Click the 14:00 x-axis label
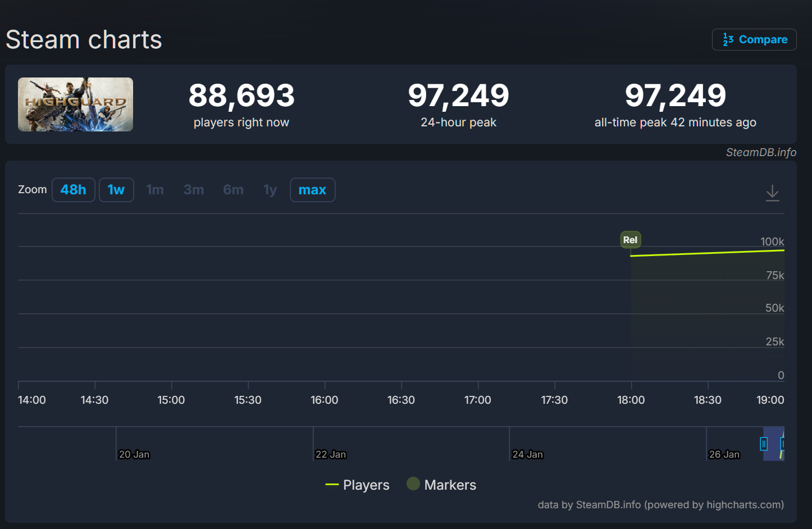Image resolution: width=812 pixels, height=529 pixels. tap(32, 400)
